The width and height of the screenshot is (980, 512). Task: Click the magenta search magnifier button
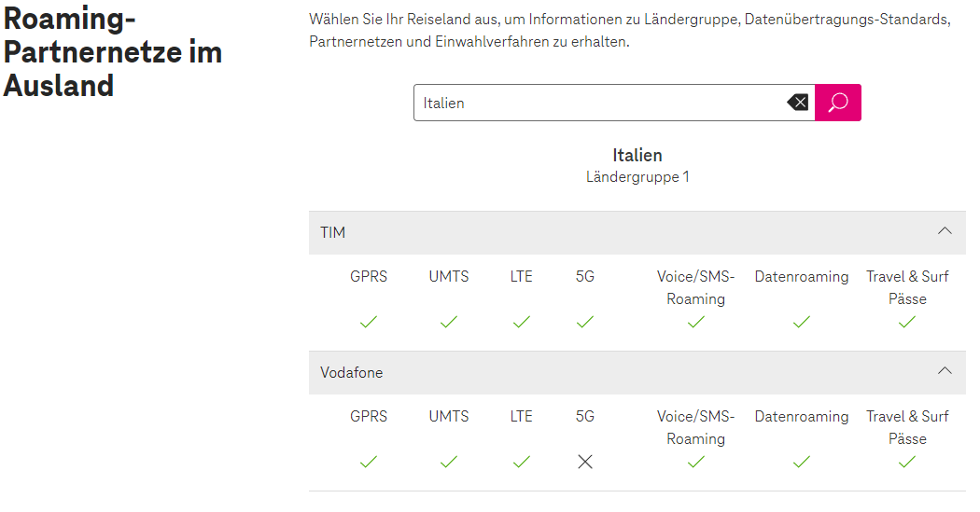837,103
